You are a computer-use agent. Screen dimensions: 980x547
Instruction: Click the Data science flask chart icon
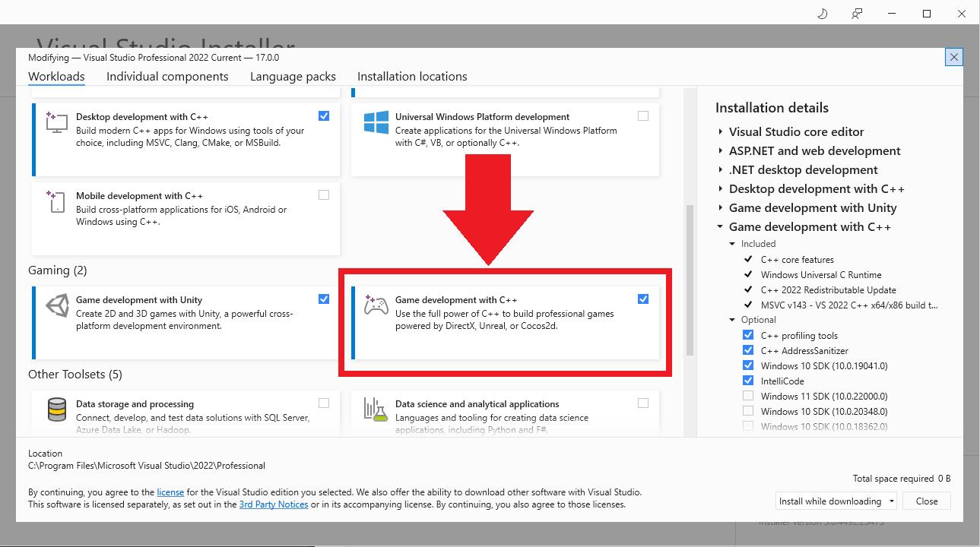pos(376,410)
